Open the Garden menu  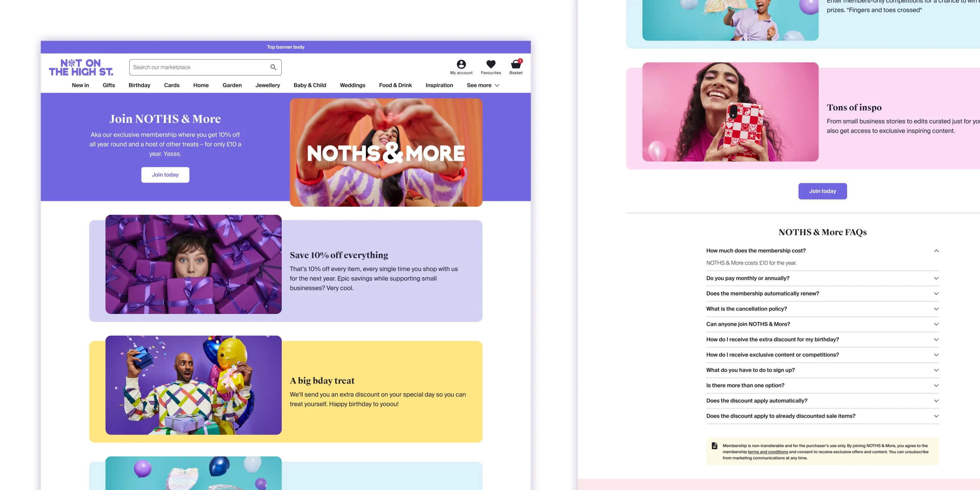(232, 85)
